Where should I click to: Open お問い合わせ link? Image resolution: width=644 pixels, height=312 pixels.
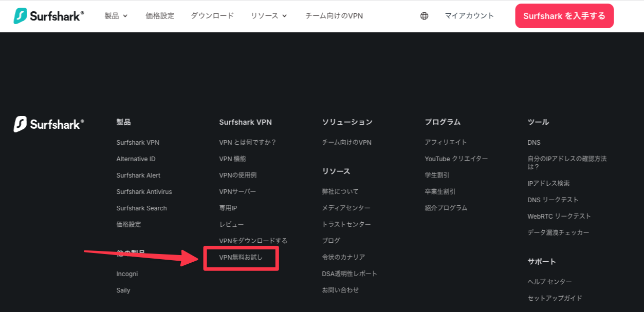tap(340, 290)
